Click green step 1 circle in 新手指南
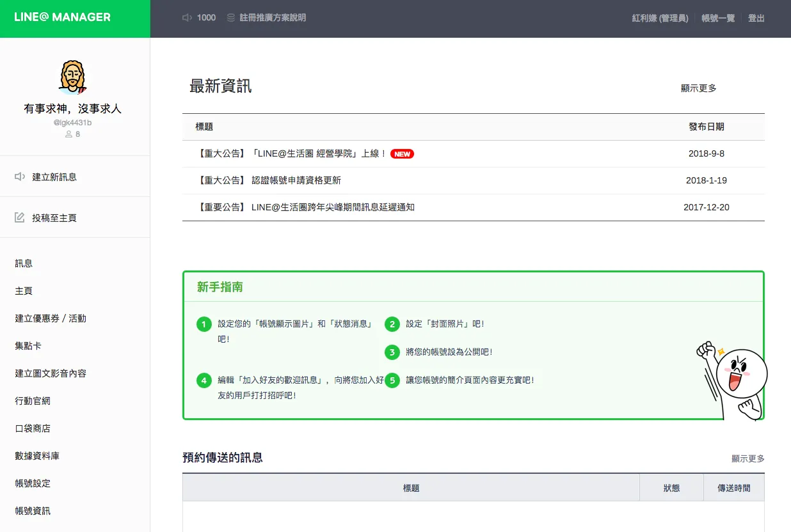Viewport: 791px width, 532px height. pos(204,324)
